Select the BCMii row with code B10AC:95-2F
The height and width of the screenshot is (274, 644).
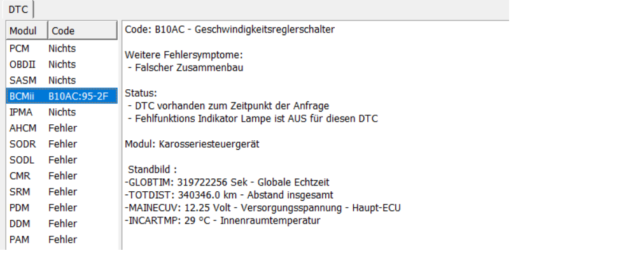[x=61, y=96]
